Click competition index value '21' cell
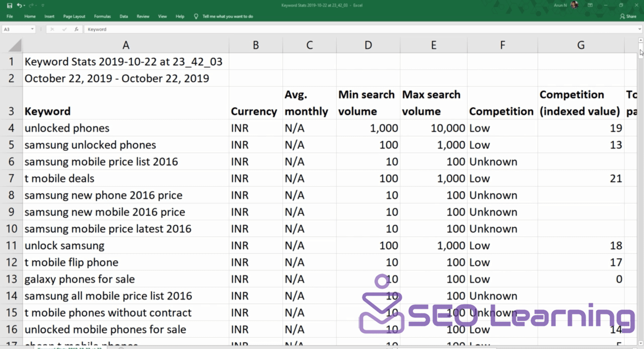 pos(581,178)
